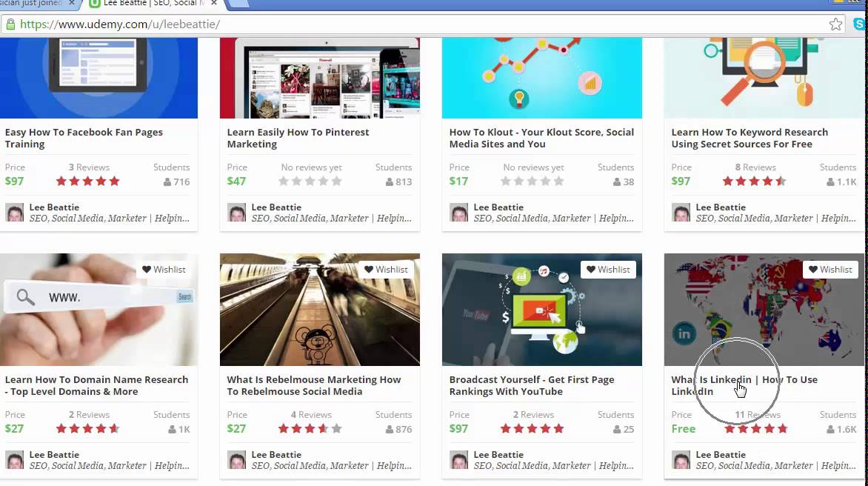Open Learn Easily How To Pinterest Marketing
Image resolution: width=868 pixels, height=486 pixels.
pos(298,138)
